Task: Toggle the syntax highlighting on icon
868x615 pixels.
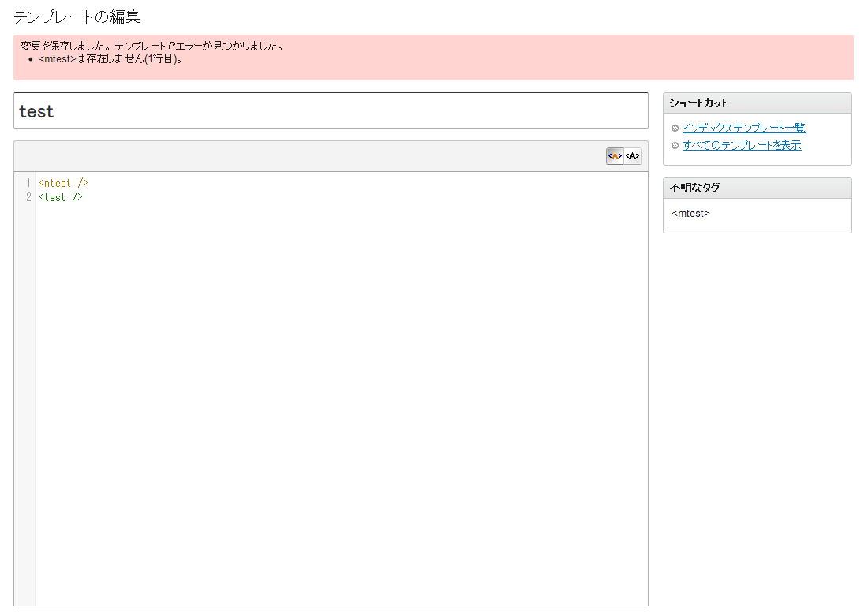Action: click(615, 156)
